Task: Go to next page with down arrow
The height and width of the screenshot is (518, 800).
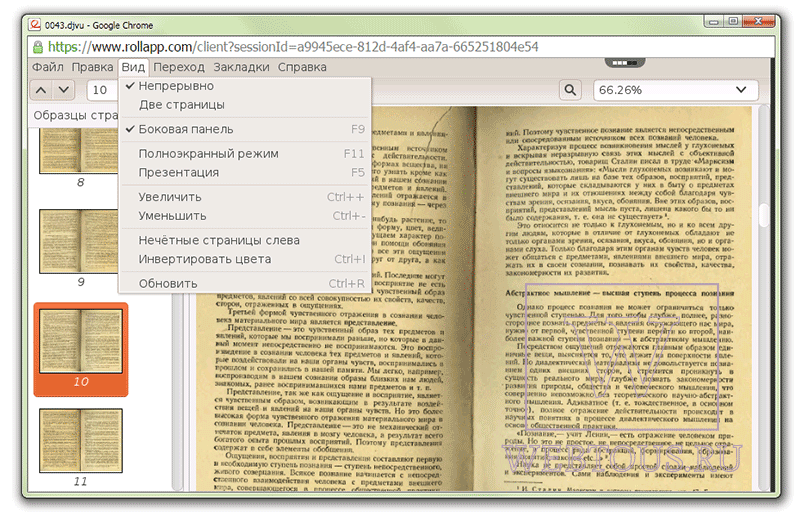Action: tap(64, 90)
